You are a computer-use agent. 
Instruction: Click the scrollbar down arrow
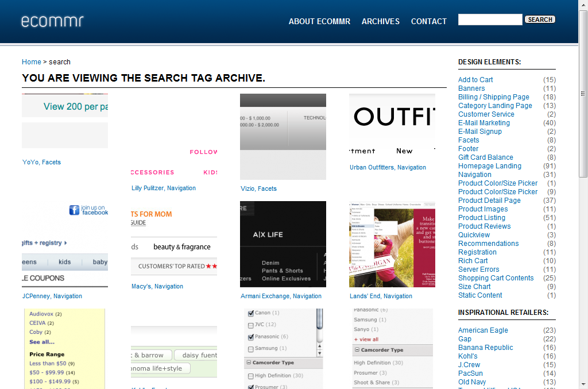click(x=583, y=384)
